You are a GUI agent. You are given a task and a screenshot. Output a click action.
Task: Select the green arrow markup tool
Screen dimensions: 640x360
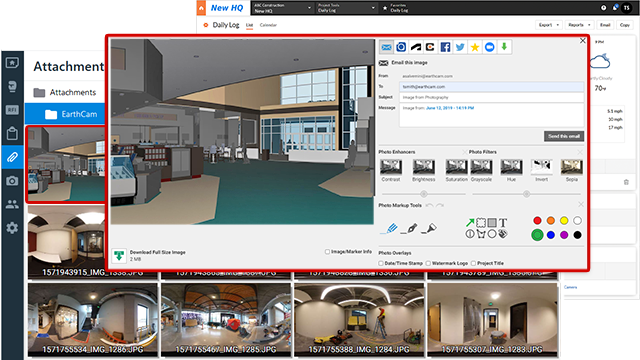[x=470, y=222]
